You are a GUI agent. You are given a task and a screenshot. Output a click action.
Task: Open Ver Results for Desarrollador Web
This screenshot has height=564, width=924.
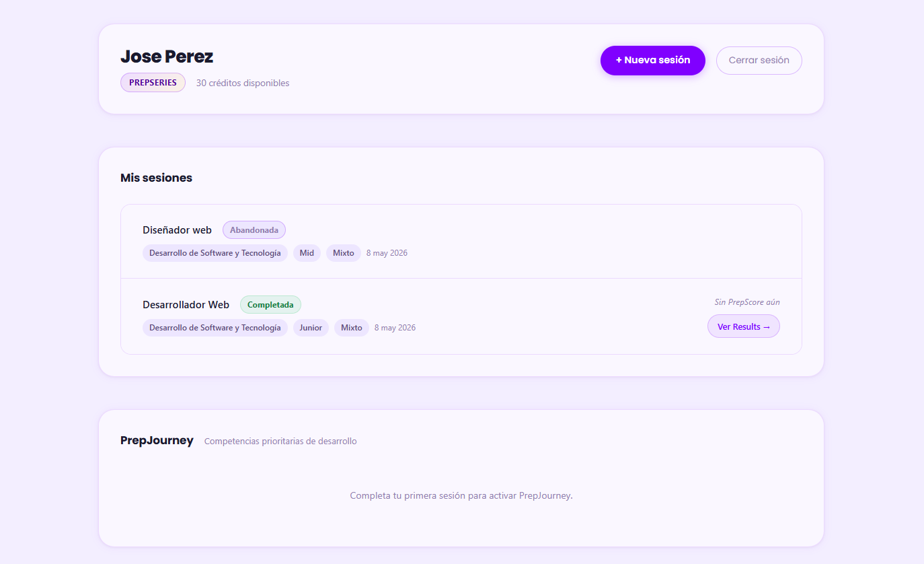pos(743,326)
